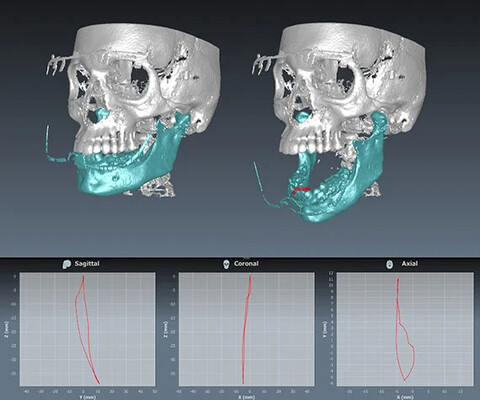
Task: Click the Y (mm) label beside Axial graph
Action: [324, 328]
